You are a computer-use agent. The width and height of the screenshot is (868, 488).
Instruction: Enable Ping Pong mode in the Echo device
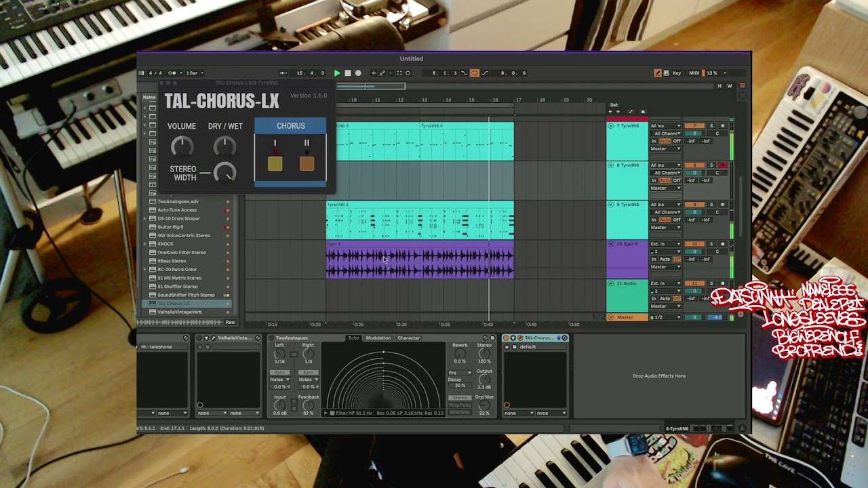point(460,405)
